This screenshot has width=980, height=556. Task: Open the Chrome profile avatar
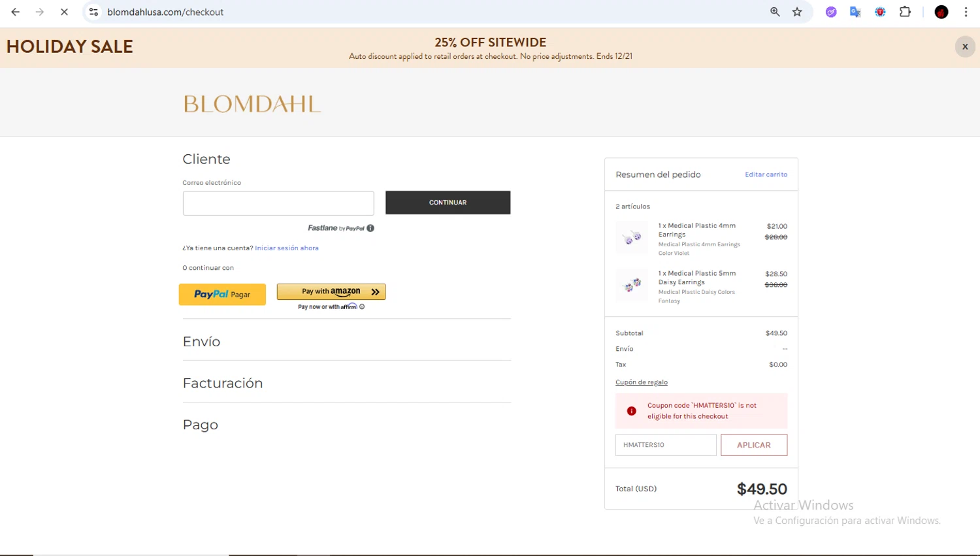click(x=941, y=12)
